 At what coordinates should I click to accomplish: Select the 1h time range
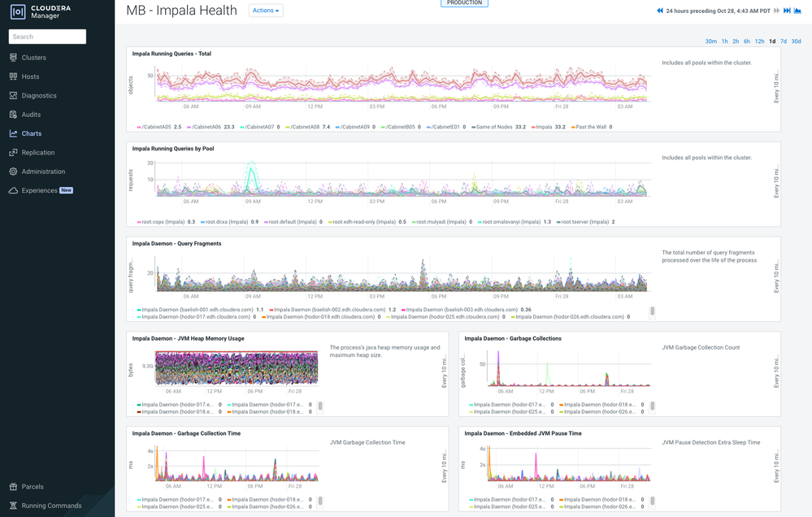pos(724,41)
